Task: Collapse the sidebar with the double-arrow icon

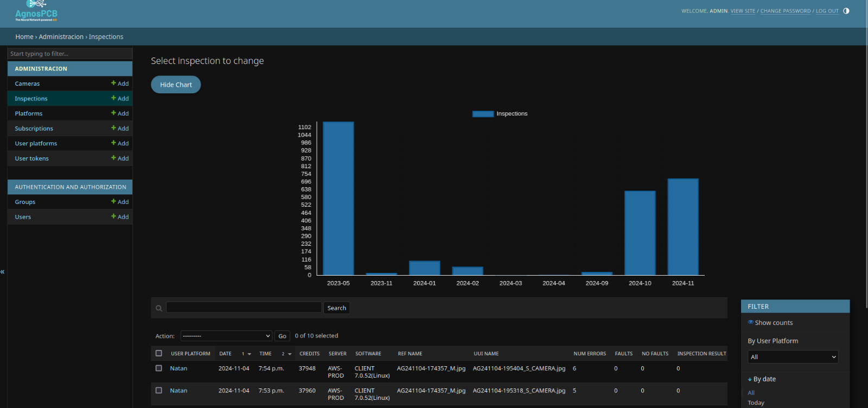Action: click(3, 271)
